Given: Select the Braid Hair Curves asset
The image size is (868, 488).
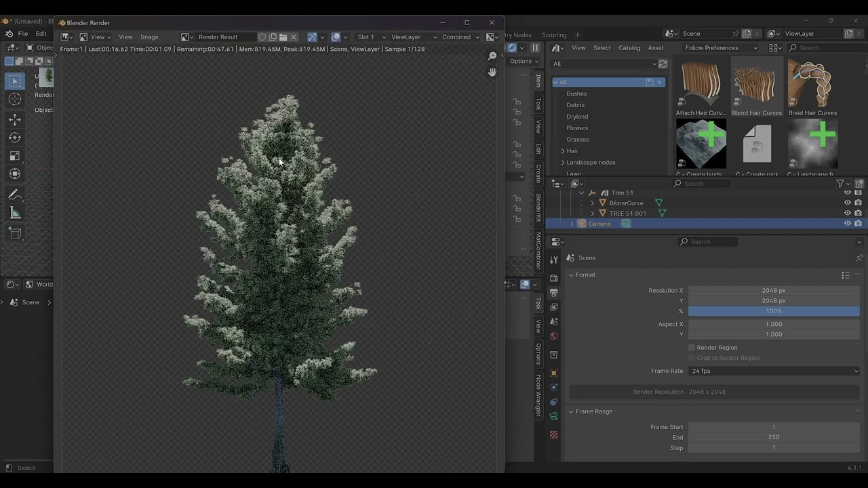Looking at the screenshot, I should (812, 87).
